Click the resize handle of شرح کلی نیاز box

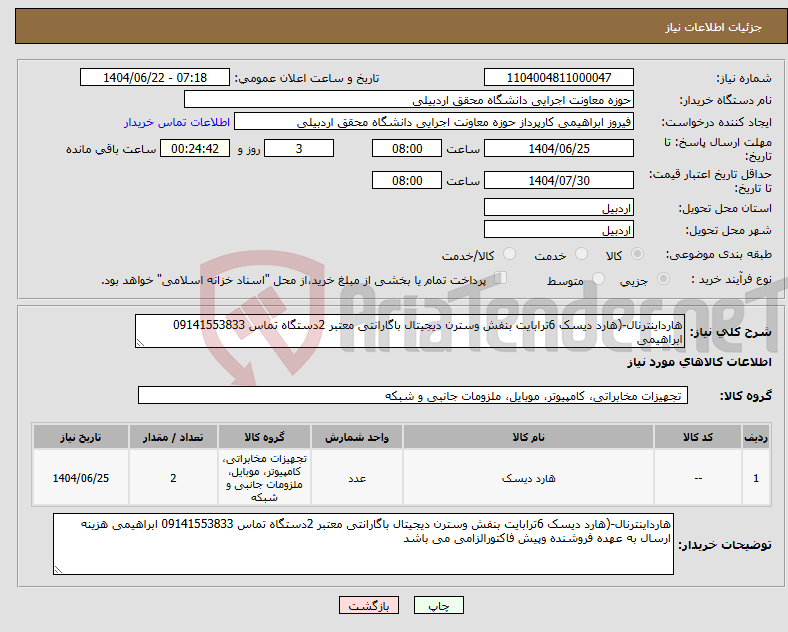click(140, 343)
